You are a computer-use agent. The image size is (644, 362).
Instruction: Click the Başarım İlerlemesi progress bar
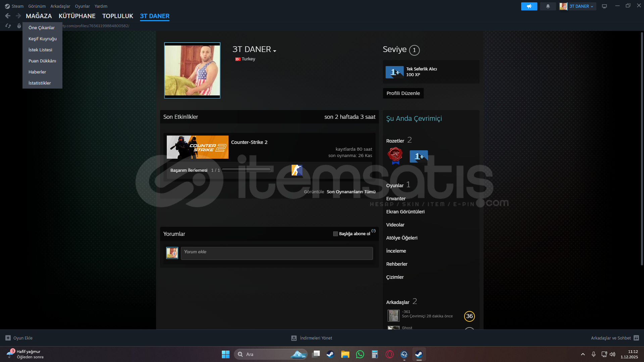coord(246,170)
